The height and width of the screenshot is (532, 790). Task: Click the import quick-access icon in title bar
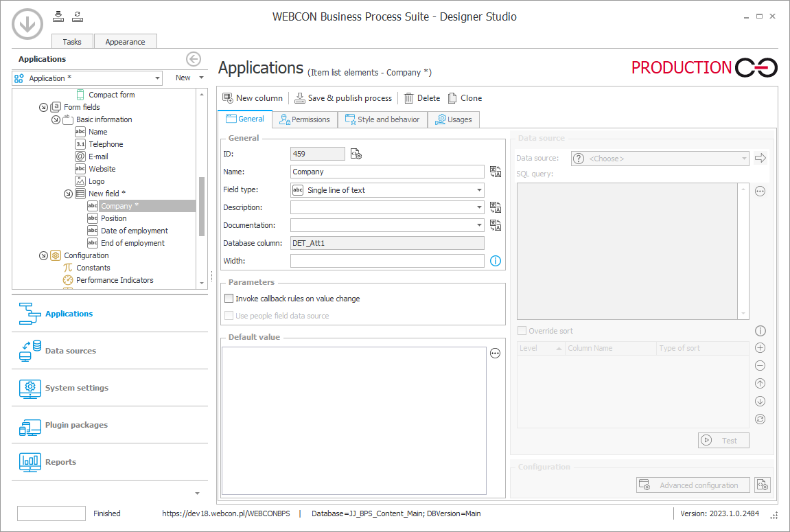click(x=58, y=16)
